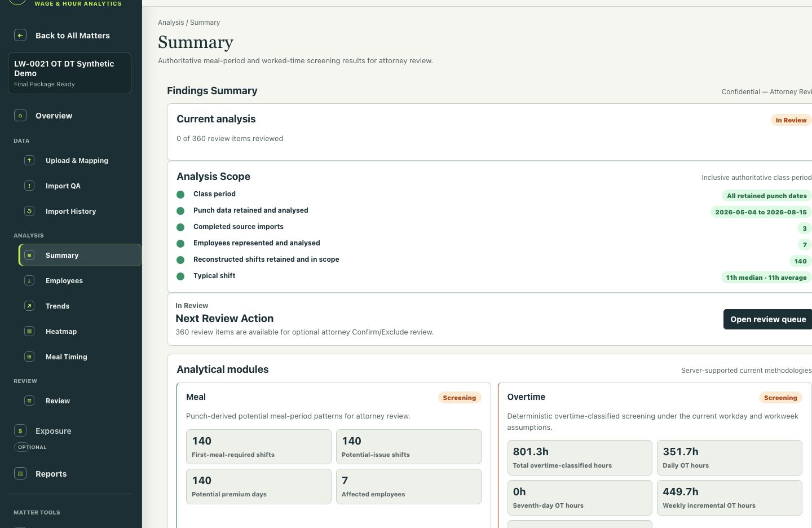Select the Daily OT hours tile

click(730, 457)
